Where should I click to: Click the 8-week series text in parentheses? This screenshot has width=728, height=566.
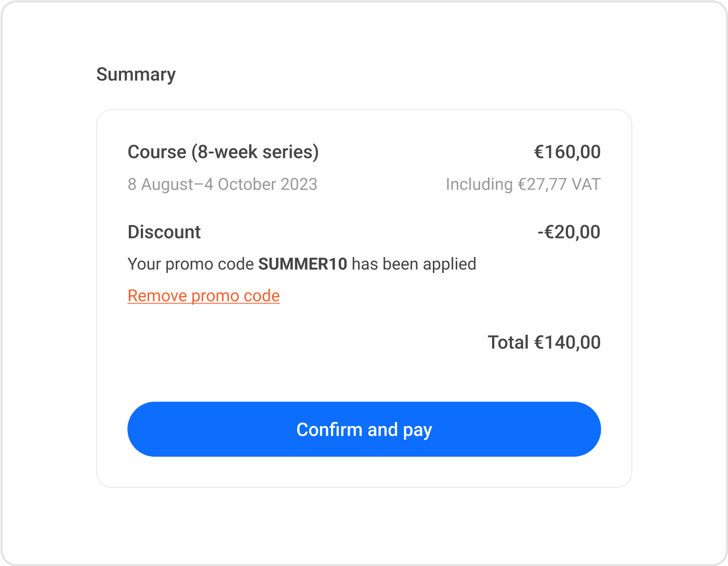point(255,152)
